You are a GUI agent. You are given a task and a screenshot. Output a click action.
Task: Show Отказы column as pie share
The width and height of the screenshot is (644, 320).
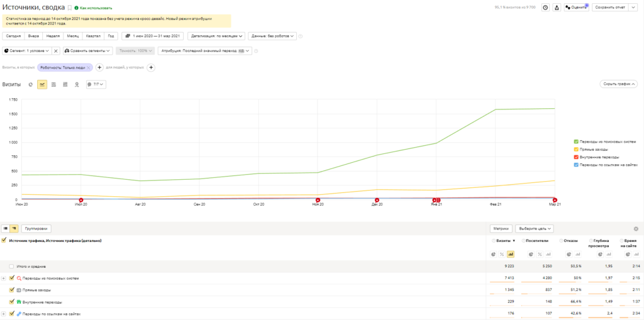(569, 254)
